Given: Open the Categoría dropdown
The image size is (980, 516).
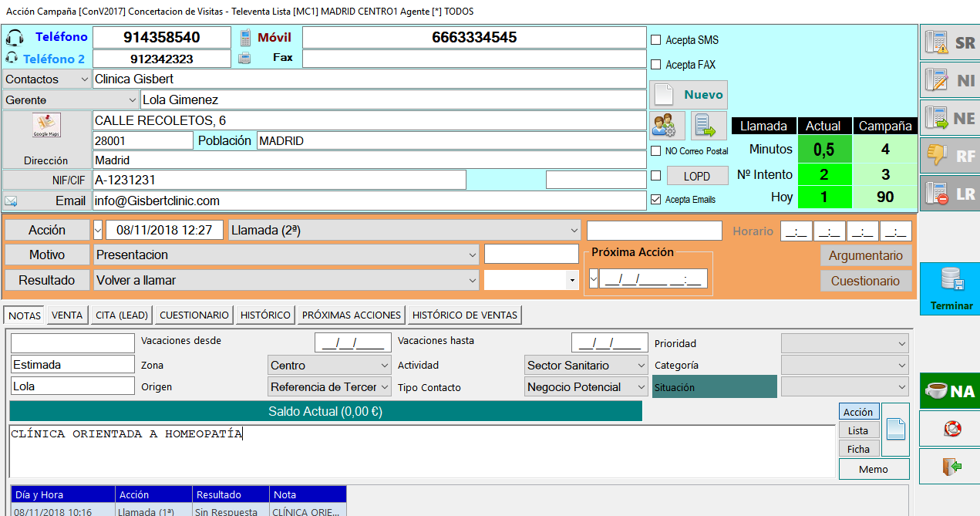Looking at the screenshot, I should [x=902, y=366].
